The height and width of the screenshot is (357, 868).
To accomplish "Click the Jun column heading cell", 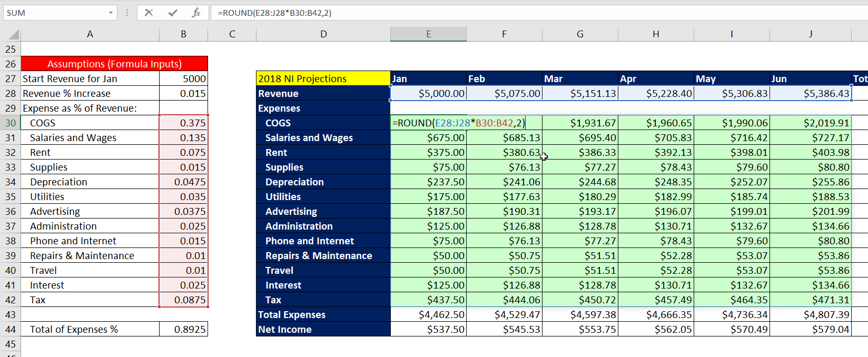I will point(811,78).
